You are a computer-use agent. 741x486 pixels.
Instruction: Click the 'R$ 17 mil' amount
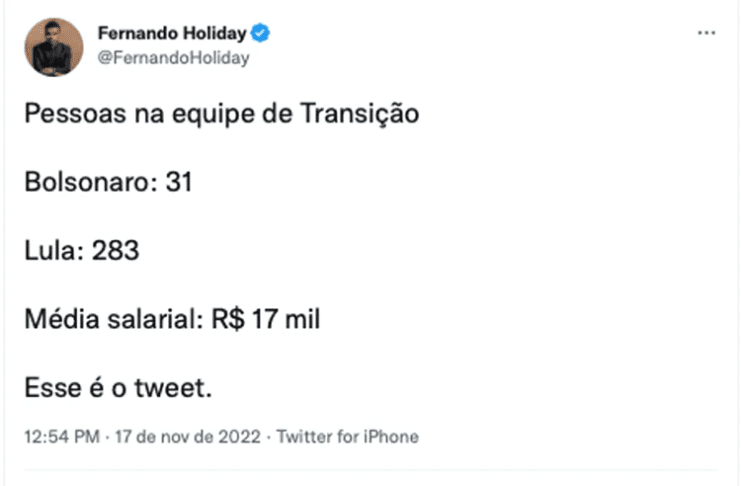pos(266,319)
